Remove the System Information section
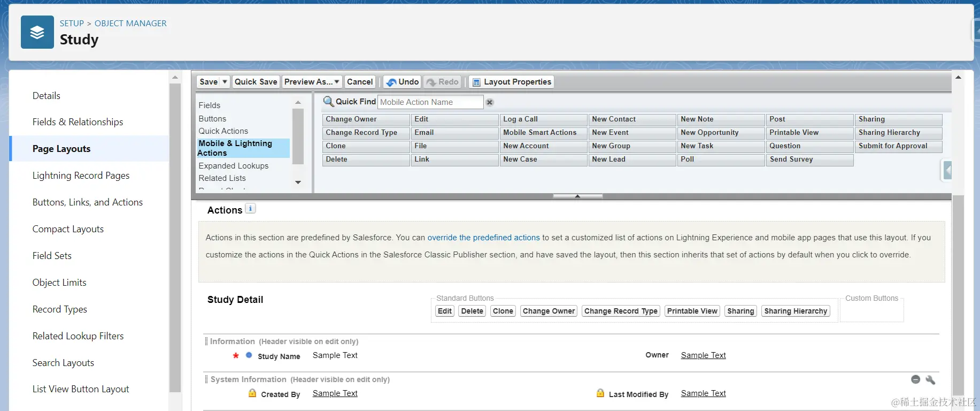The height and width of the screenshot is (411, 980). point(915,379)
